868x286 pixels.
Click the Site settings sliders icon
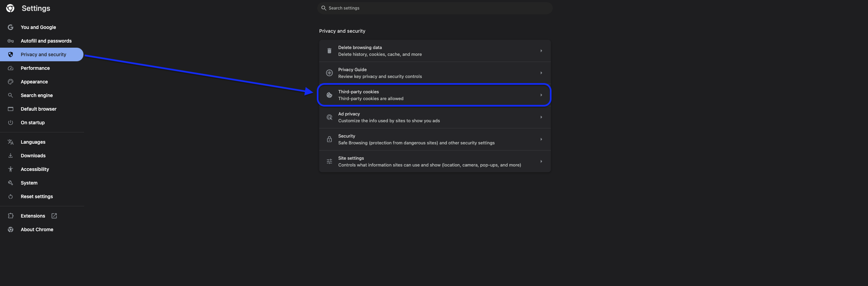[x=329, y=161]
